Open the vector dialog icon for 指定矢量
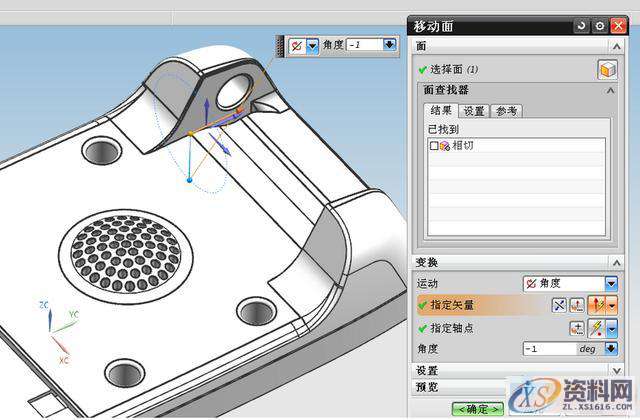Screen dimensions: 640x420 click(x=579, y=305)
